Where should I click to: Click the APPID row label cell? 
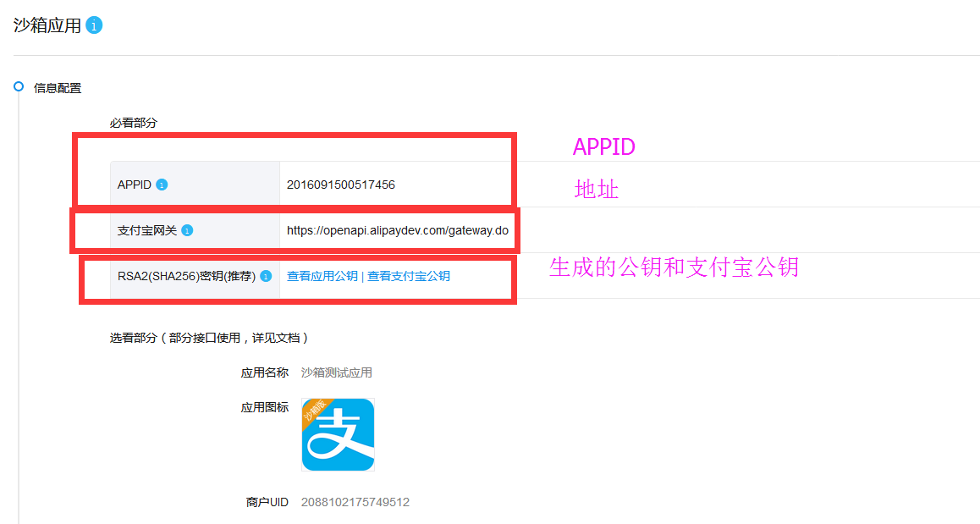(195, 184)
